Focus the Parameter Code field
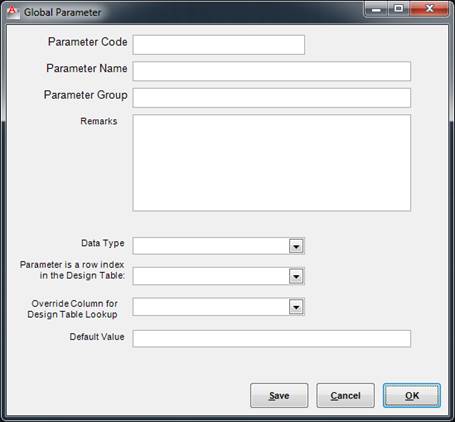The width and height of the screenshot is (455, 422). 219,45
